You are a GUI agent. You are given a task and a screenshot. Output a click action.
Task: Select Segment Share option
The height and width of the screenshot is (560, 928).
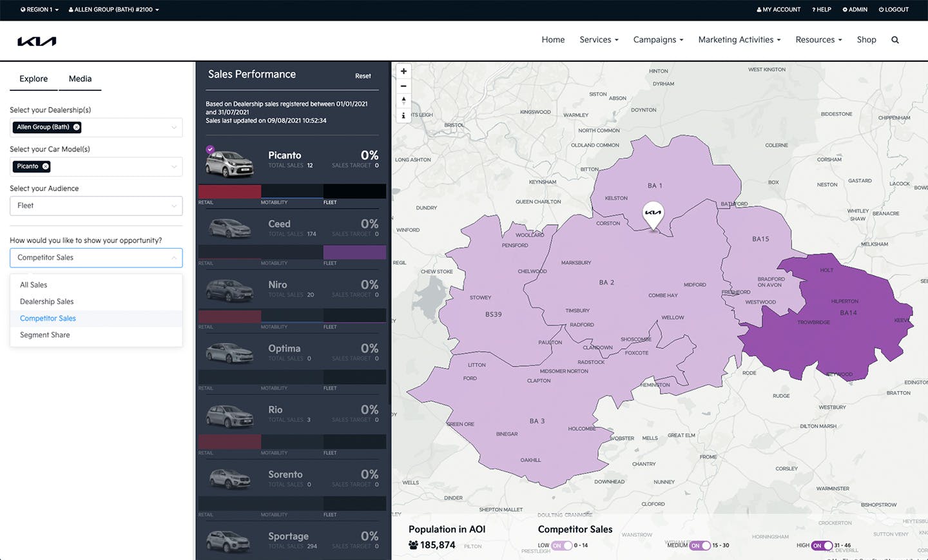point(96,335)
